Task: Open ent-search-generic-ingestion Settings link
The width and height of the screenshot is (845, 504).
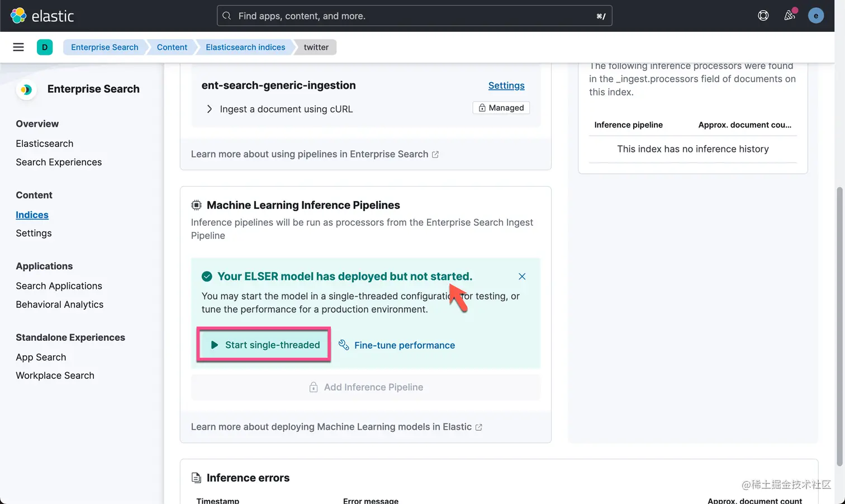Action: click(506, 85)
